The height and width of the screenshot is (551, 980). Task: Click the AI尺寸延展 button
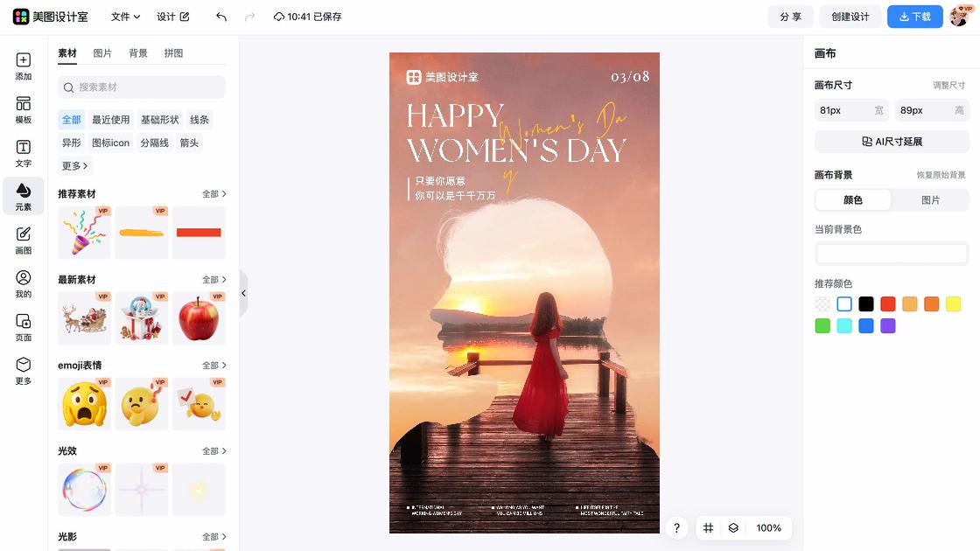click(x=891, y=141)
